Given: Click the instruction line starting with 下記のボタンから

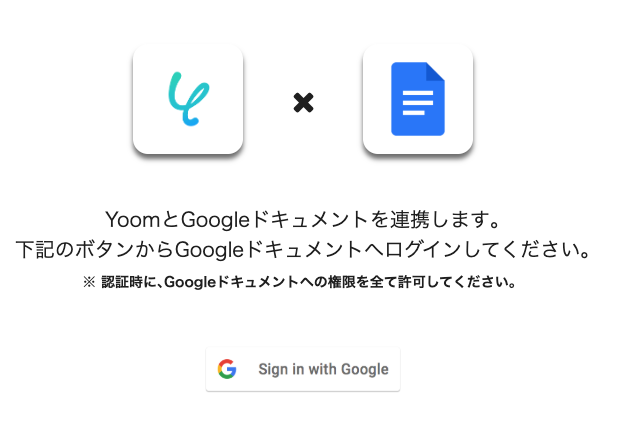Looking at the screenshot, I should pyautogui.click(x=303, y=250).
